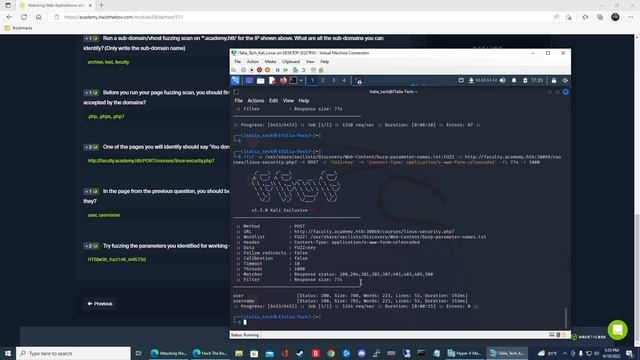Open a new Edge tab with the plus button
The height and width of the screenshot is (360, 640).
coord(102,5)
